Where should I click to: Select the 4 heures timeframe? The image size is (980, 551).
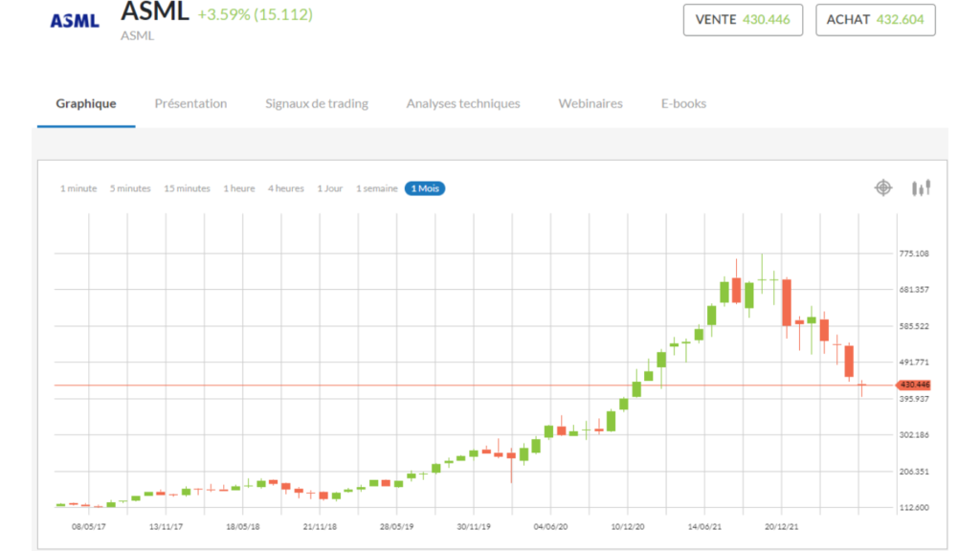pyautogui.click(x=285, y=188)
